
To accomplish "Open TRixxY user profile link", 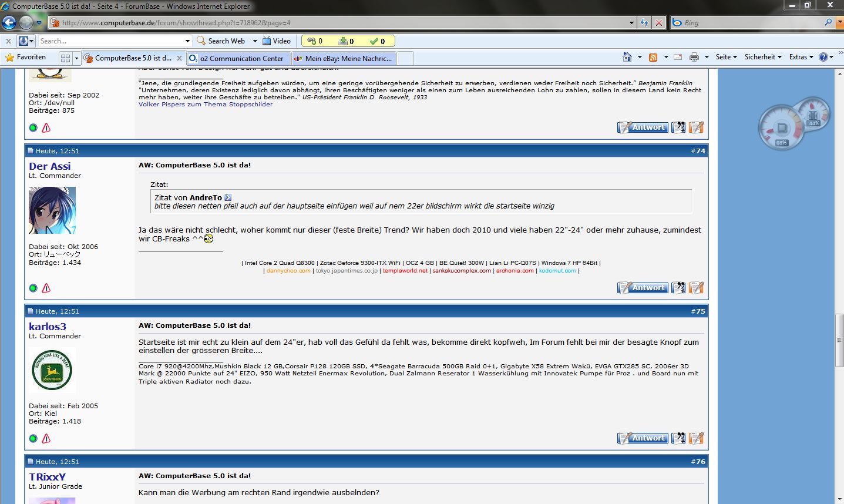I will tap(48, 477).
